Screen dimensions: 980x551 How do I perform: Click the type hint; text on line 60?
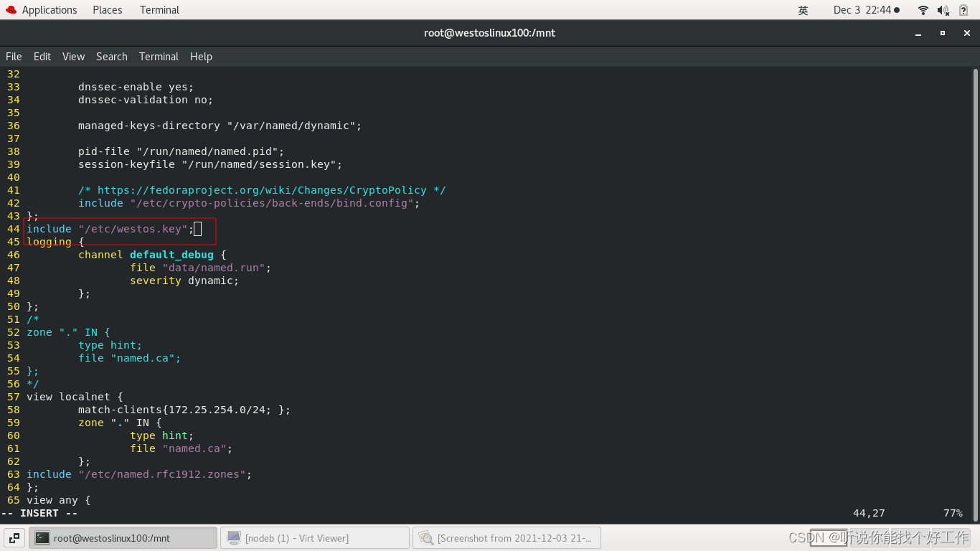point(162,435)
